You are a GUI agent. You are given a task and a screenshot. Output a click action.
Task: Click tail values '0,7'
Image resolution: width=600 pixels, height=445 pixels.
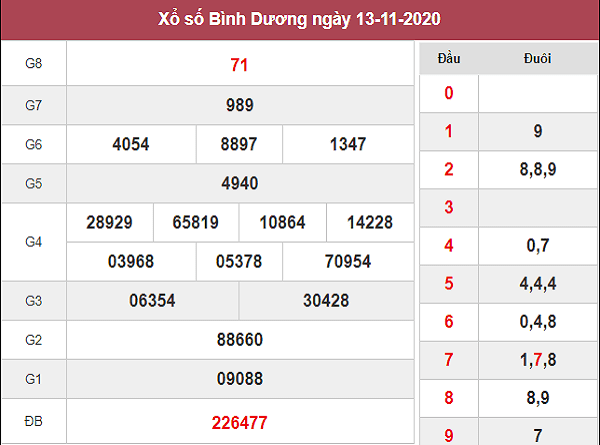coord(538,245)
